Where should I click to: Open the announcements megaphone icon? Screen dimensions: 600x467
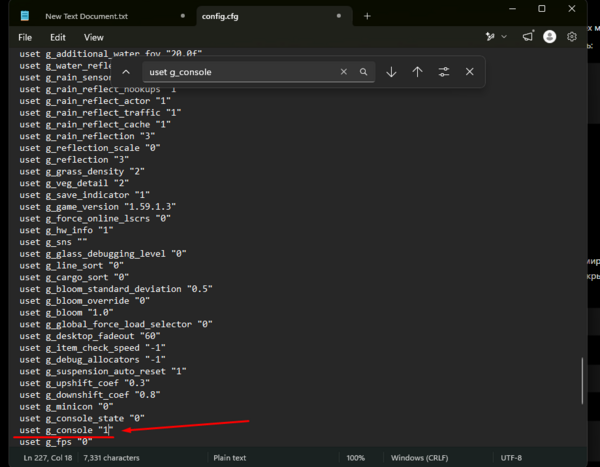click(x=528, y=36)
